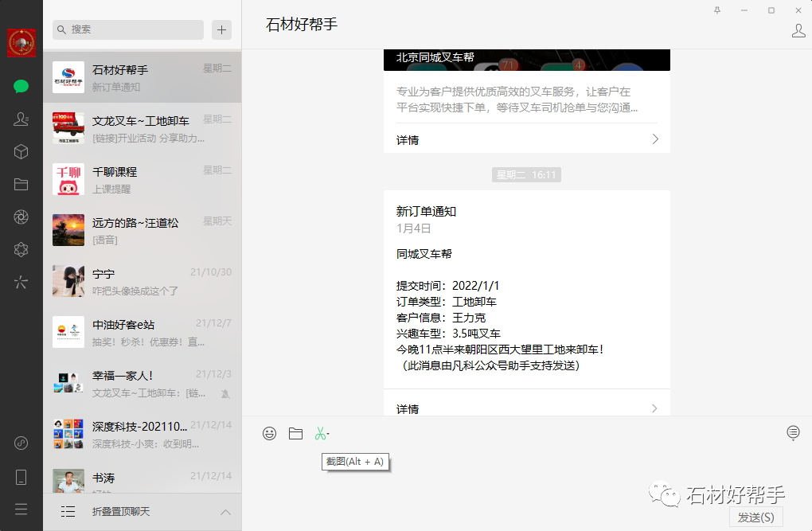Click the chat title 石材好帮手 header

302,25
